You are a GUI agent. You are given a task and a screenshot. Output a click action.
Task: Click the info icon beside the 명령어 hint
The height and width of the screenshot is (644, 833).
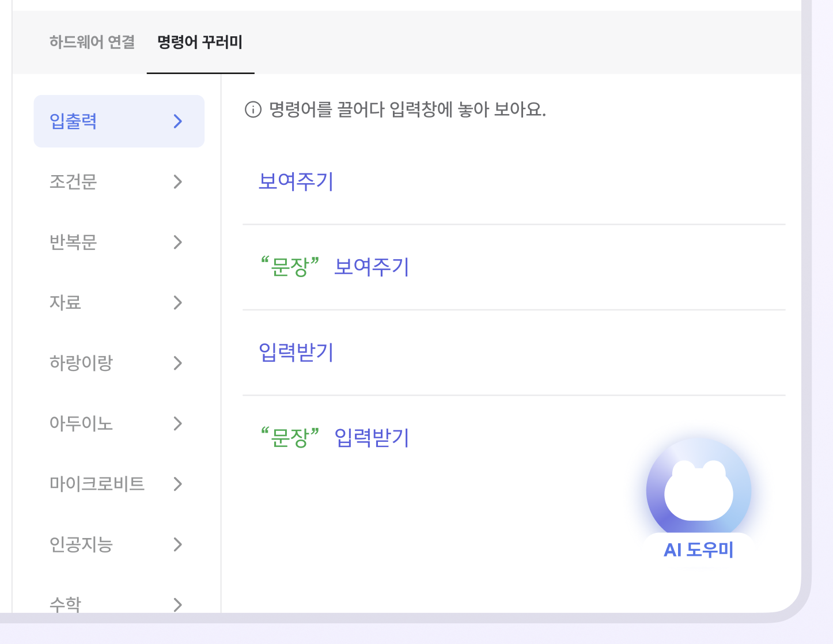(x=253, y=109)
